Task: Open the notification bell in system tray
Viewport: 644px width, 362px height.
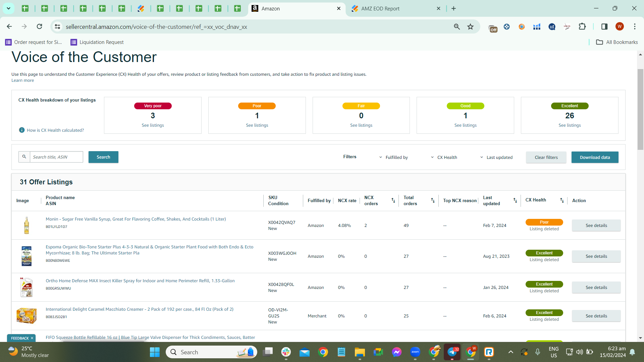Action: coord(632,352)
